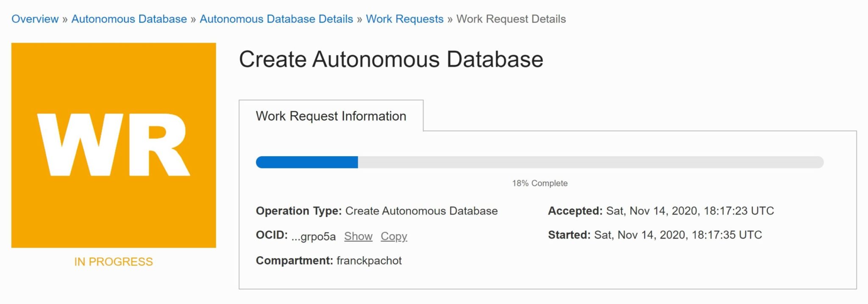Screen dimensions: 868x304
Task: Click the work request progress bar
Action: coord(540,162)
